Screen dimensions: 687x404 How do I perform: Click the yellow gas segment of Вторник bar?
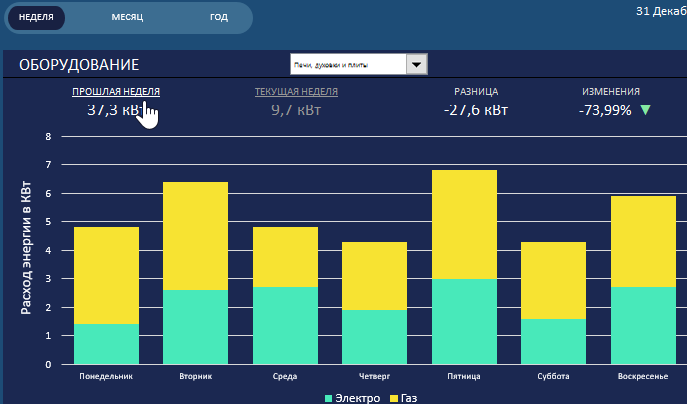click(x=195, y=236)
